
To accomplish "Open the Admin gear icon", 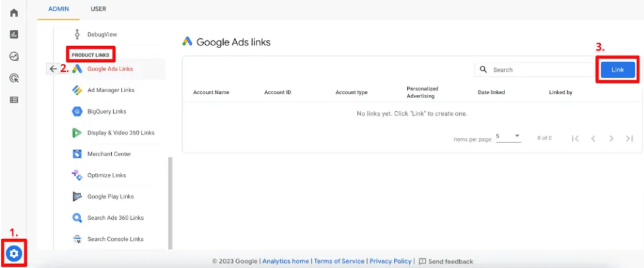I will [x=14, y=253].
